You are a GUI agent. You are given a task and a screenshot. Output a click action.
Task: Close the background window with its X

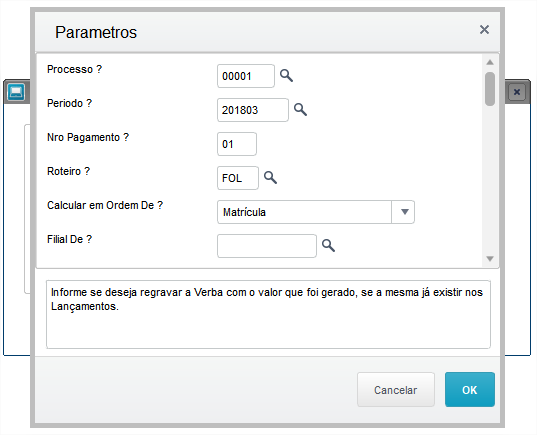517,92
